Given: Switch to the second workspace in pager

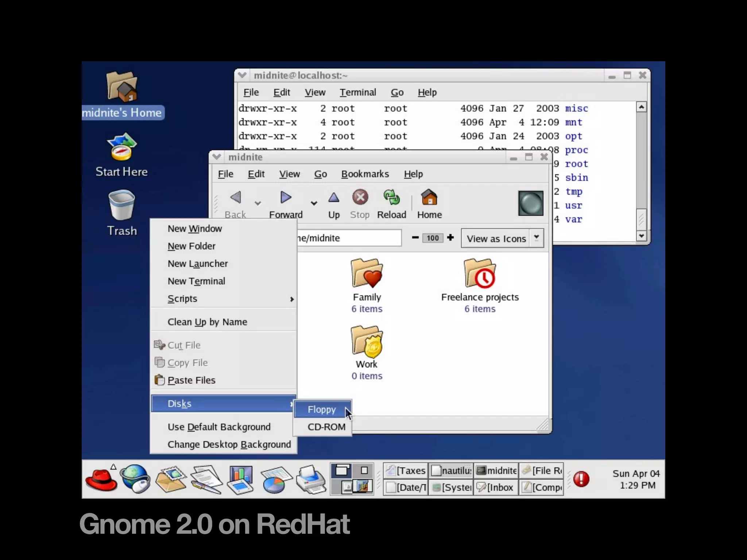Looking at the screenshot, I should [x=363, y=471].
